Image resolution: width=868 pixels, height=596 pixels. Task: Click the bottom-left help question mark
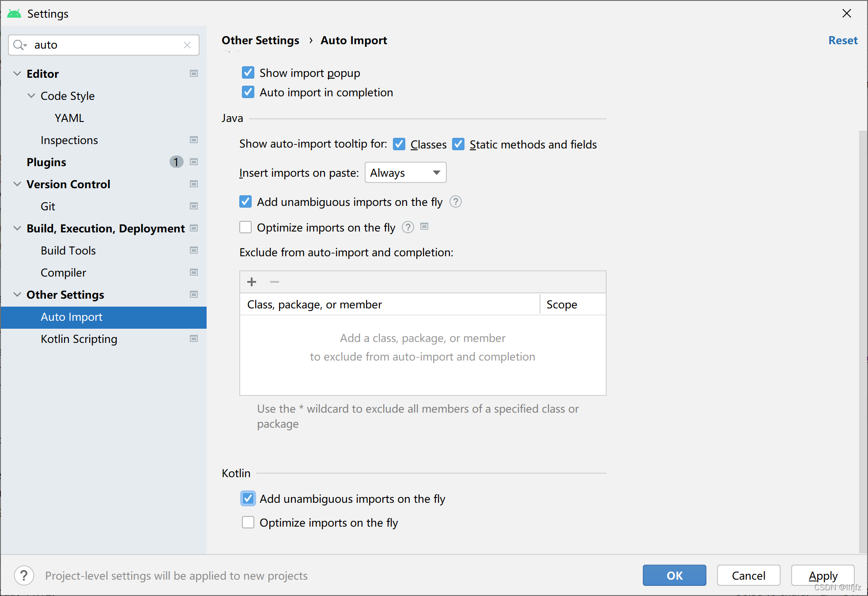(x=24, y=576)
